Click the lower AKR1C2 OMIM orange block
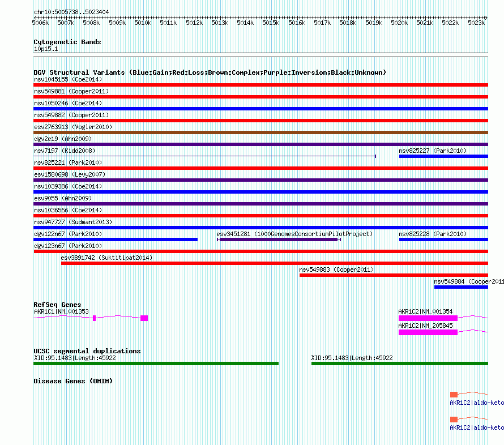Viewport: 504px width, 445px height. 454,420
